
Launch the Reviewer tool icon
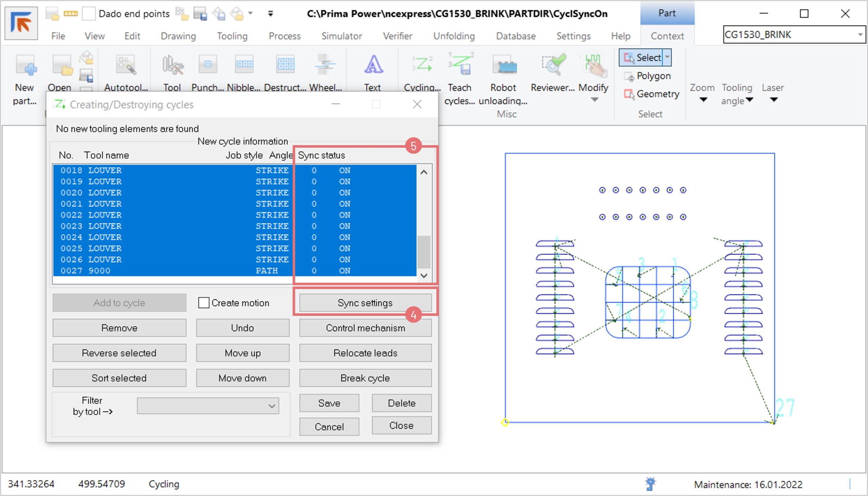(553, 65)
